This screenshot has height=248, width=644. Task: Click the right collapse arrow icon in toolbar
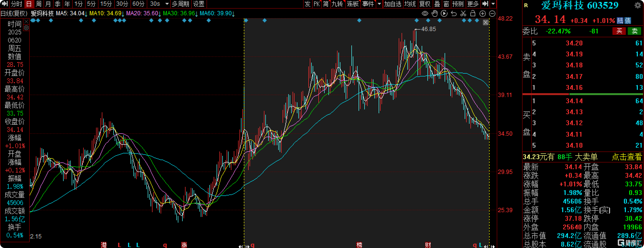pyautogui.click(x=485, y=4)
